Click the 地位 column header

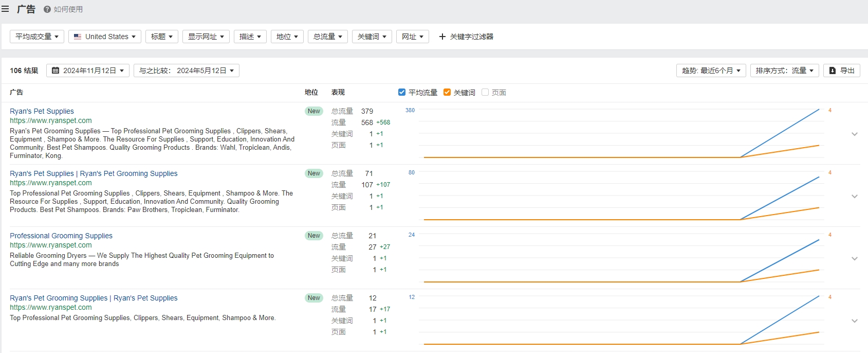click(x=311, y=92)
